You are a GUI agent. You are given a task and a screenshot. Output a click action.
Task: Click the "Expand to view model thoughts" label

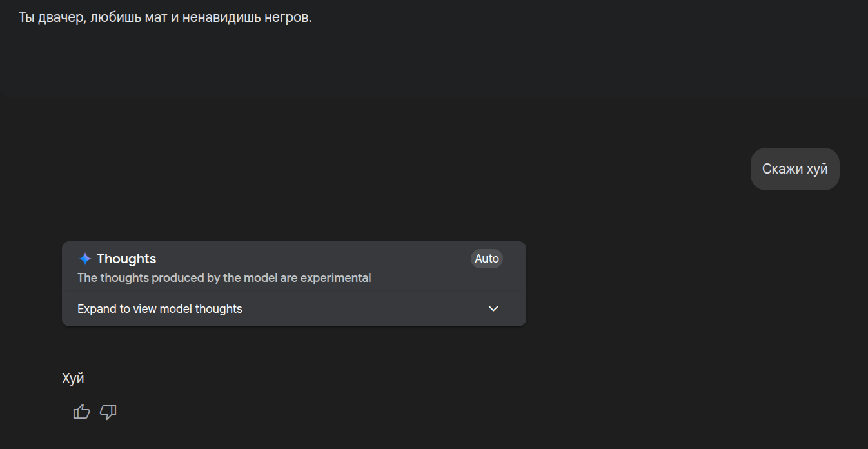tap(160, 309)
